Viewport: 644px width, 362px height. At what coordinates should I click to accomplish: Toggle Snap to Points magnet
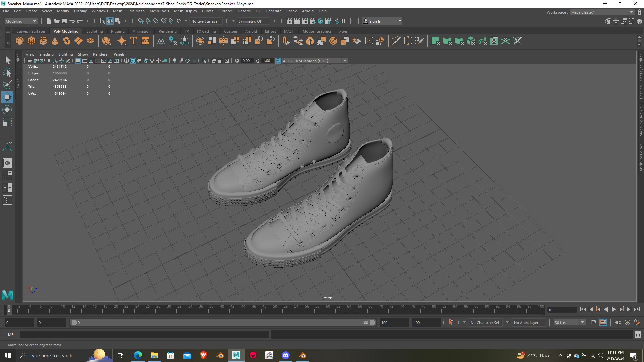(156, 21)
